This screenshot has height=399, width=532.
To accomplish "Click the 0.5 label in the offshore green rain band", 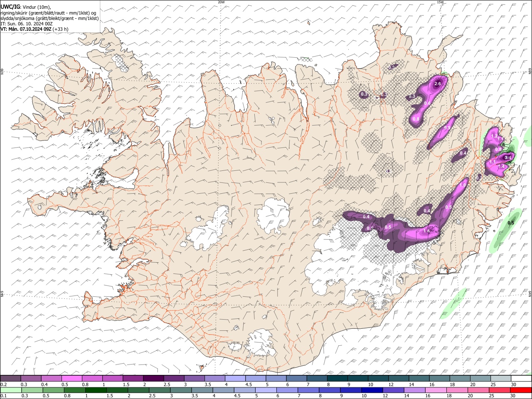I will tap(511, 223).
